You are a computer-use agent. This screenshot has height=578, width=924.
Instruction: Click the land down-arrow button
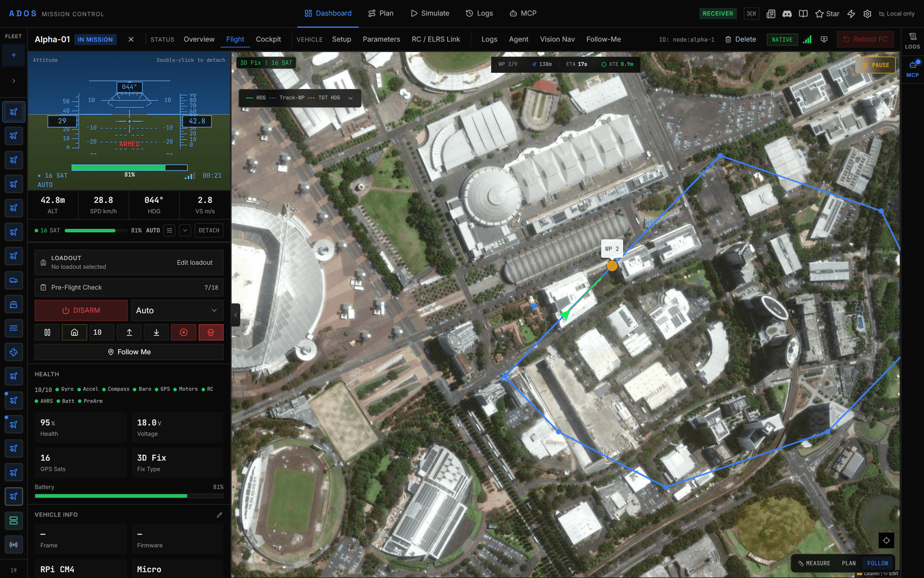coord(157,332)
